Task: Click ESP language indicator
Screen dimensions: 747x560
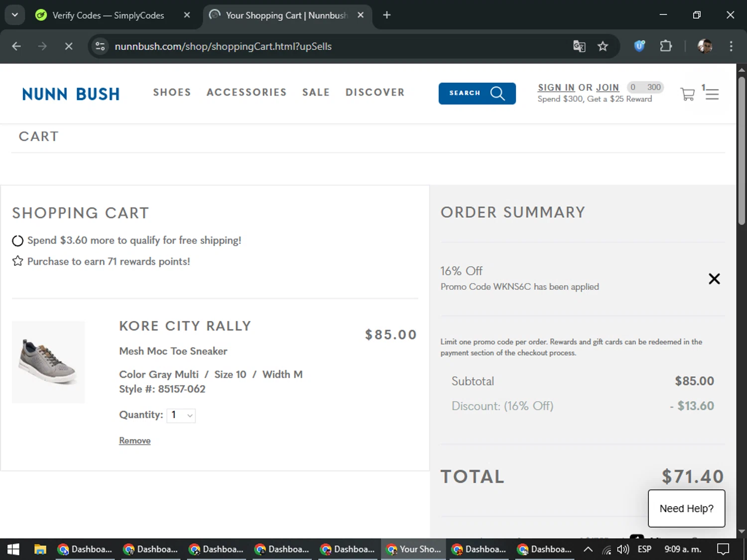Action: tap(644, 549)
